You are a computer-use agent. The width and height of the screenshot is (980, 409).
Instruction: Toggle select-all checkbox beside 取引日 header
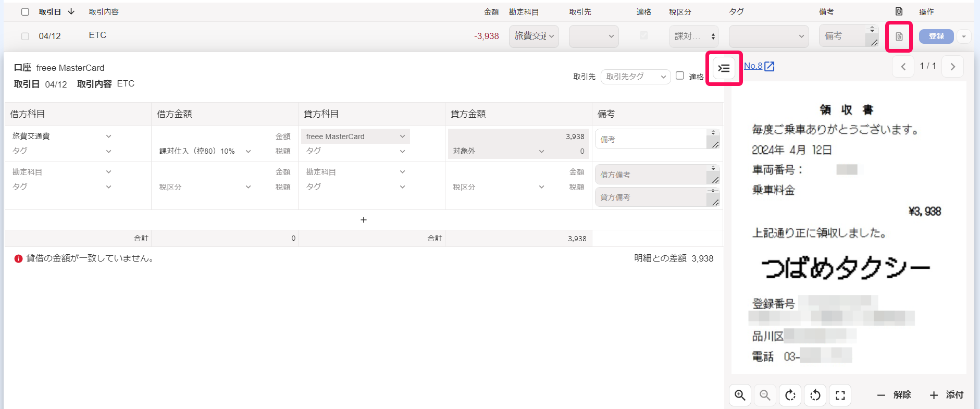pyautogui.click(x=25, y=11)
